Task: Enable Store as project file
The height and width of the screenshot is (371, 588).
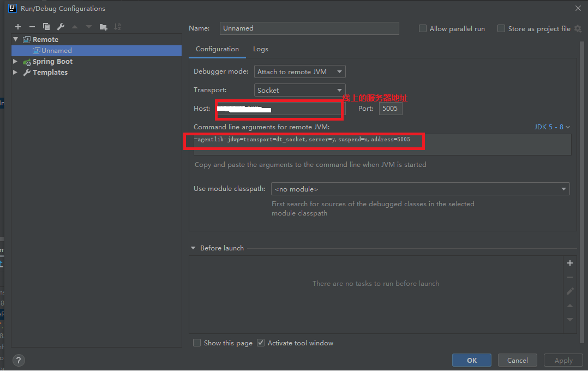Action: coord(501,29)
